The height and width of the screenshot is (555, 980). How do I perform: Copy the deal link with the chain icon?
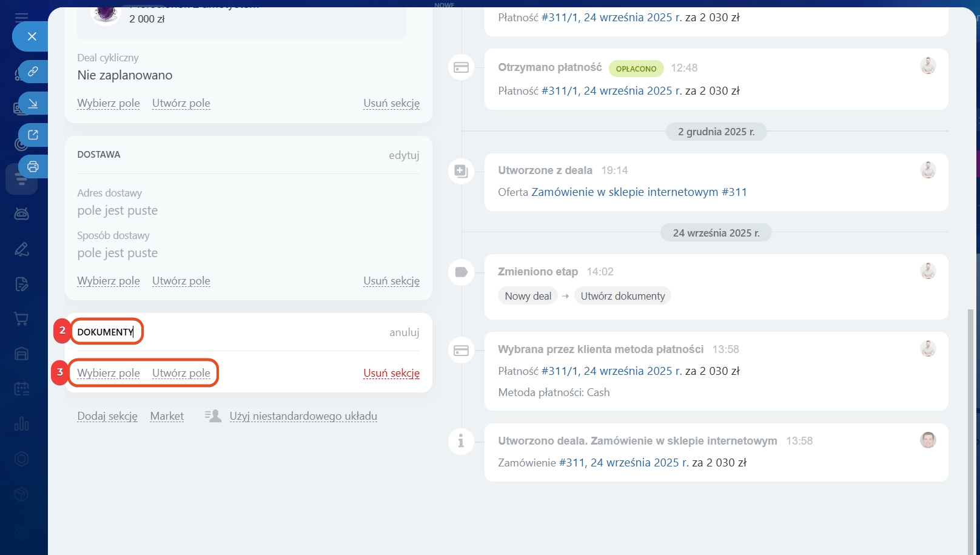point(33,71)
